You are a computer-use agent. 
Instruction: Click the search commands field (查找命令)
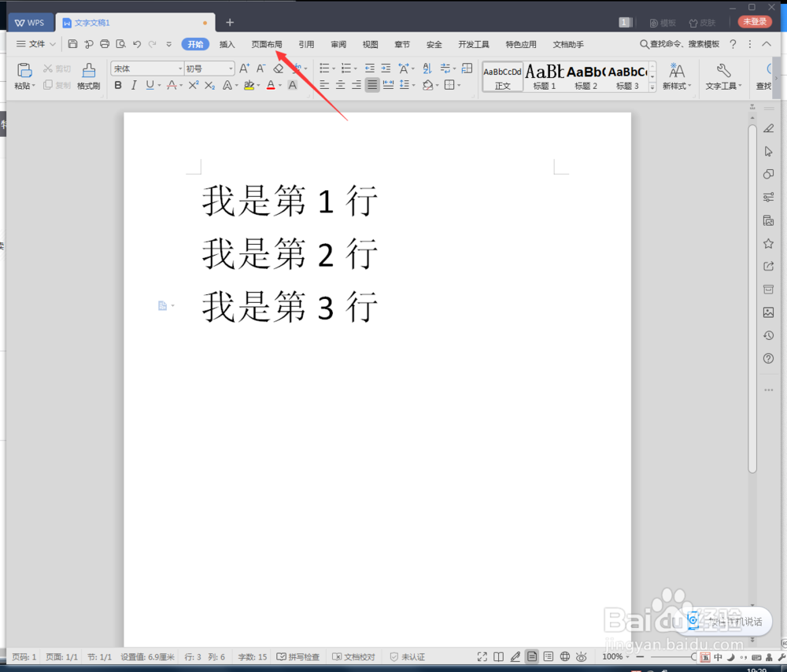(680, 44)
